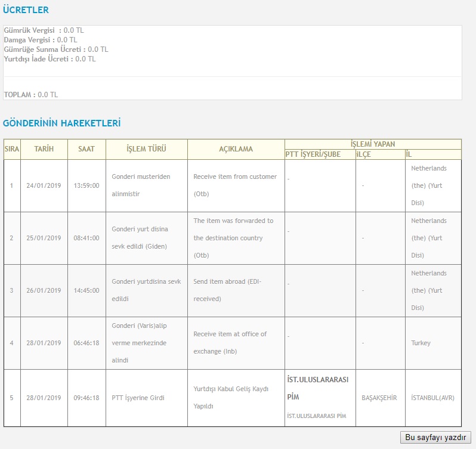Click the date 25/01/2019 cell
This screenshot has width=476, height=449.
coord(44,238)
